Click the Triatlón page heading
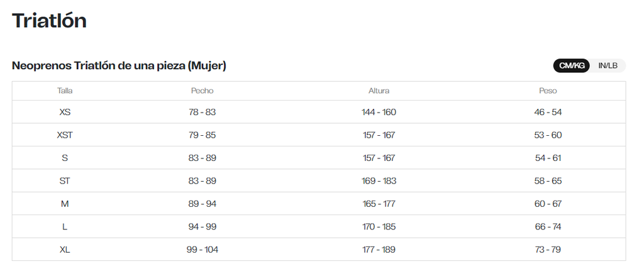This screenshot has height=271, width=644. [x=49, y=21]
